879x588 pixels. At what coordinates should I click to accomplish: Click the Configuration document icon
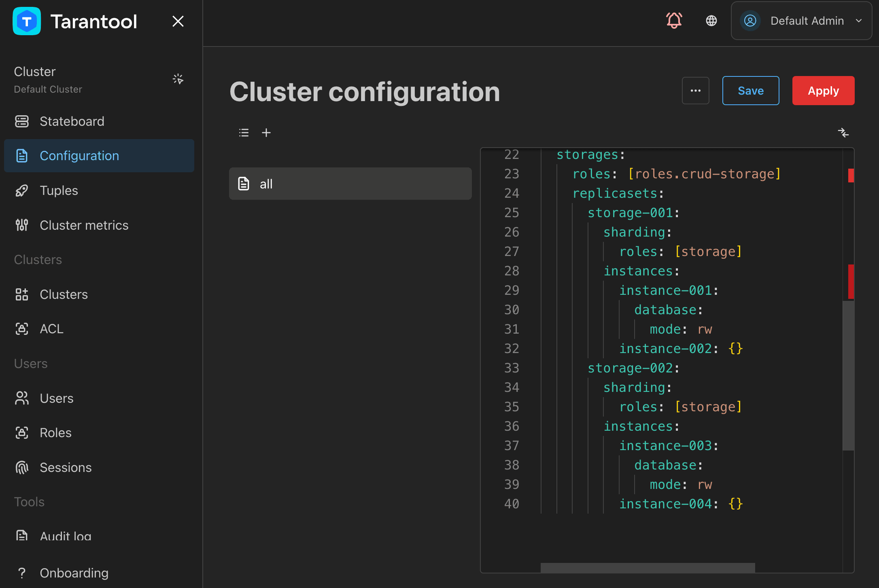click(22, 156)
